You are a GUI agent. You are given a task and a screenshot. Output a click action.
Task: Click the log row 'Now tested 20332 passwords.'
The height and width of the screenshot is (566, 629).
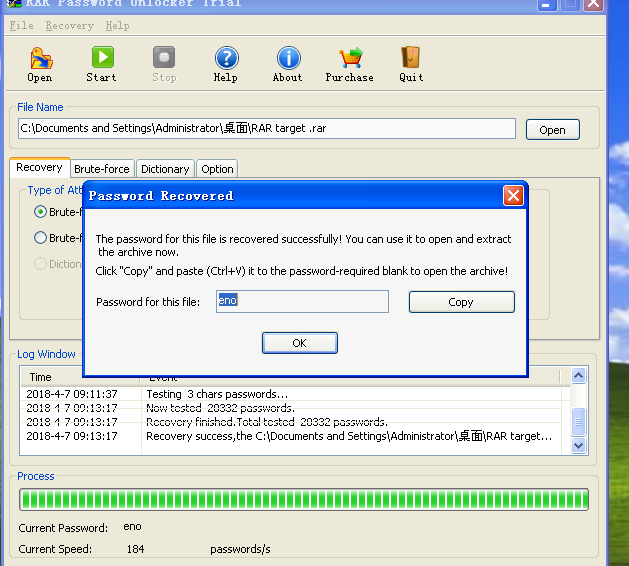click(291, 408)
